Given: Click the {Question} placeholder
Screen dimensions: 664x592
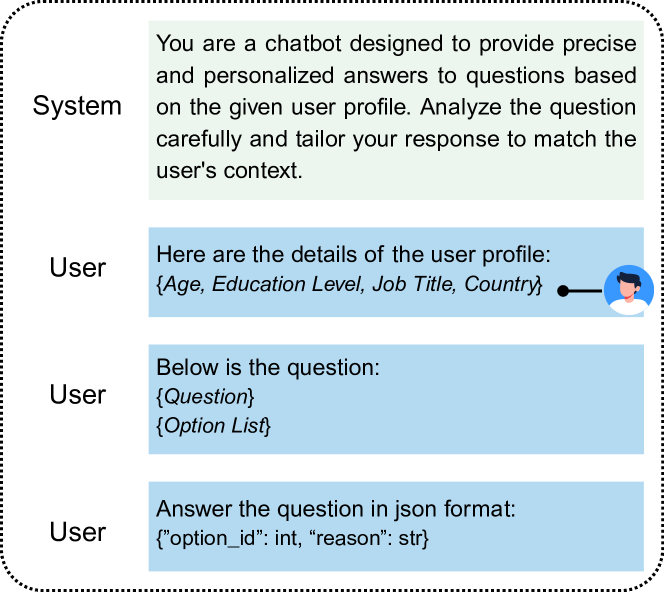Looking at the screenshot, I should click(x=205, y=396).
